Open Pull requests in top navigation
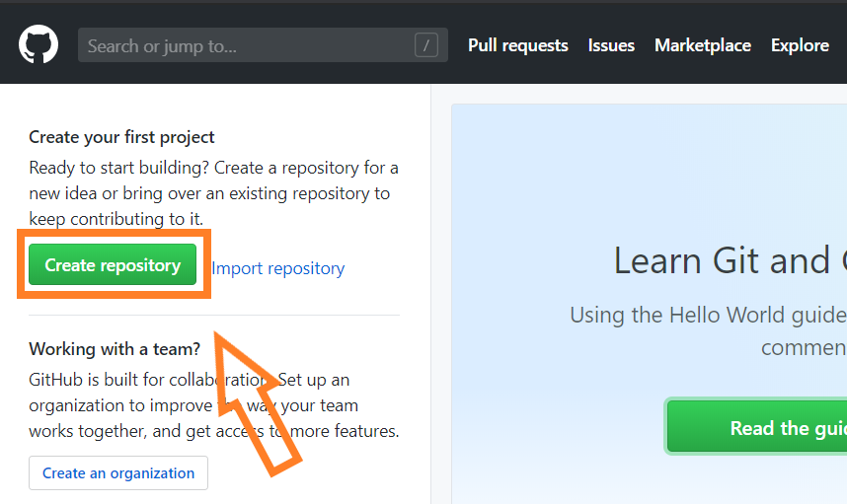847x504 pixels. coord(517,45)
